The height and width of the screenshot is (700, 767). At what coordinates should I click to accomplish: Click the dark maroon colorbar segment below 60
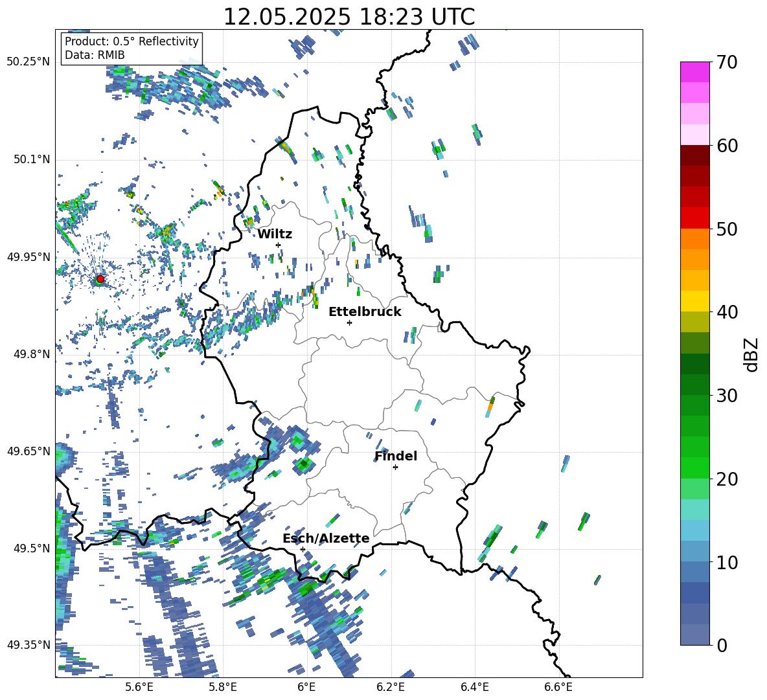coord(695,155)
